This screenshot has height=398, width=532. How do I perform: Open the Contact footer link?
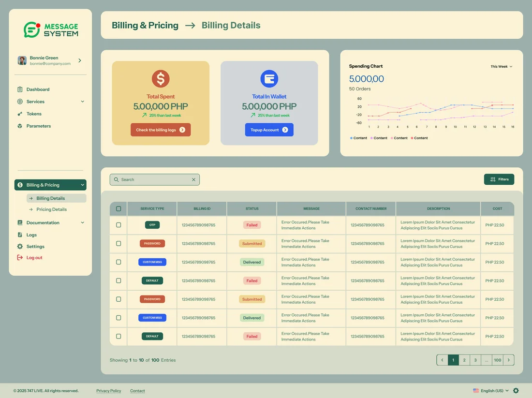tap(137, 391)
